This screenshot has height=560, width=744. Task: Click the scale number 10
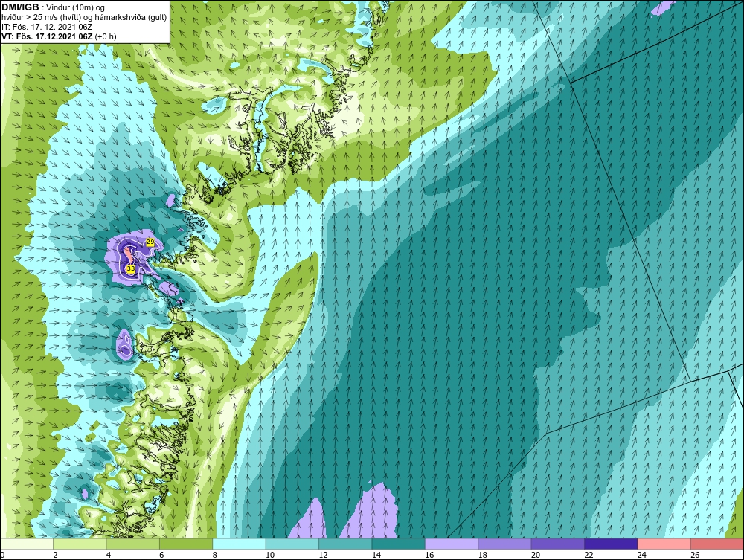(270, 555)
